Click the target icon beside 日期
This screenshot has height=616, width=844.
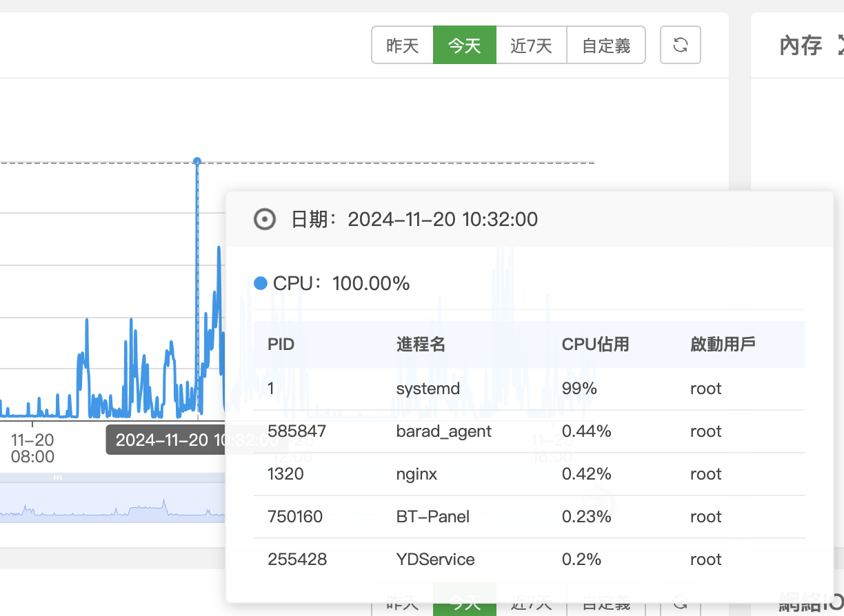click(265, 220)
